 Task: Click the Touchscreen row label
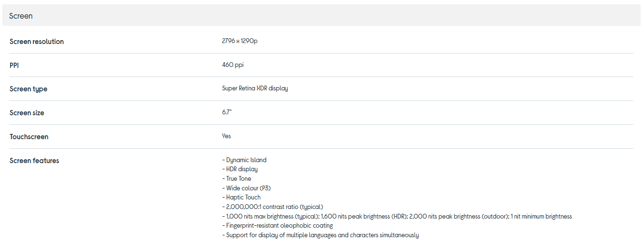point(29,137)
